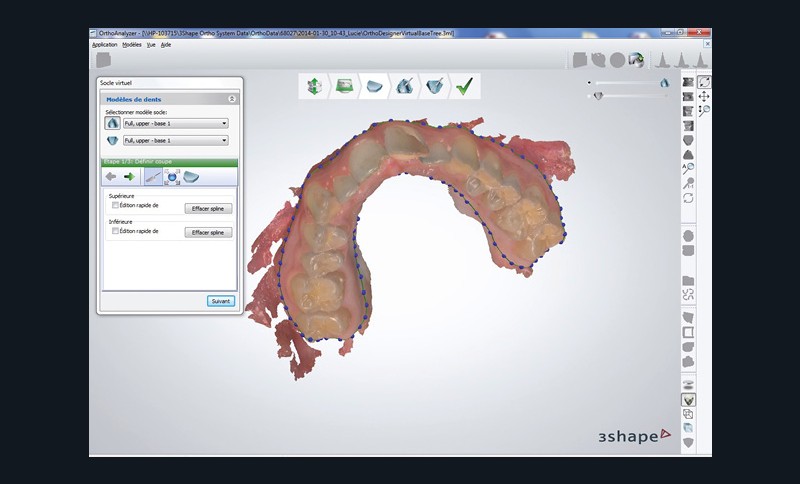Select the green vertical arrows workflow step
Viewport: 800px width, 484px height.
coord(315,87)
